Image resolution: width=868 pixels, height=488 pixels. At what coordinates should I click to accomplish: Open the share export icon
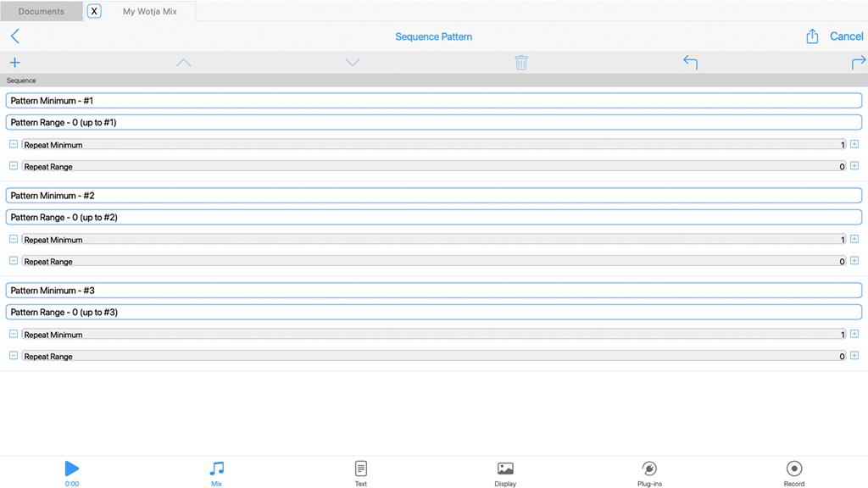pos(812,36)
